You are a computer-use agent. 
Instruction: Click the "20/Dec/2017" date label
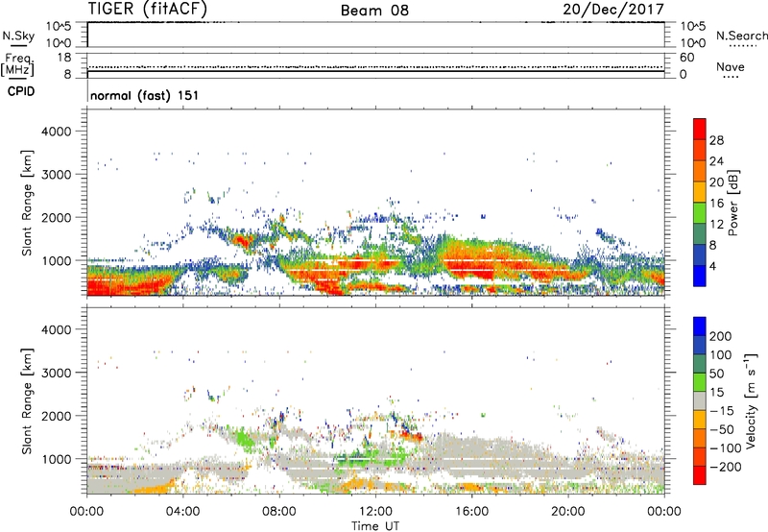click(x=613, y=9)
